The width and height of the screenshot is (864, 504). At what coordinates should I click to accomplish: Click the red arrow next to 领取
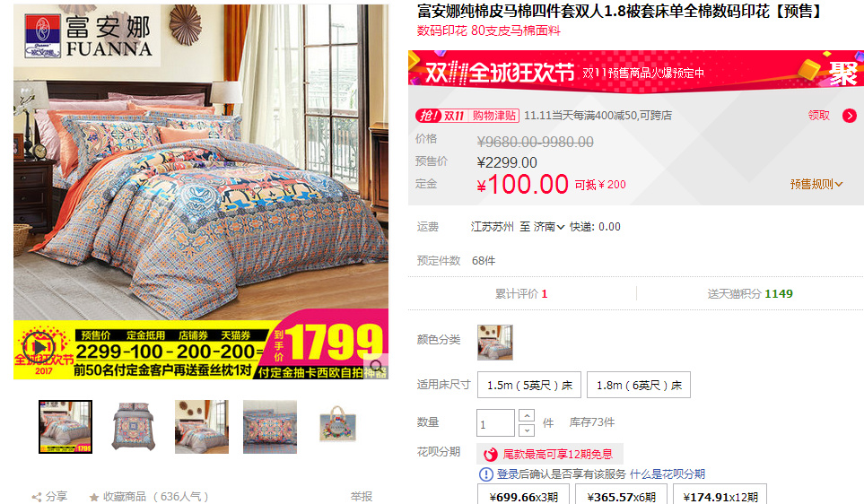(849, 116)
